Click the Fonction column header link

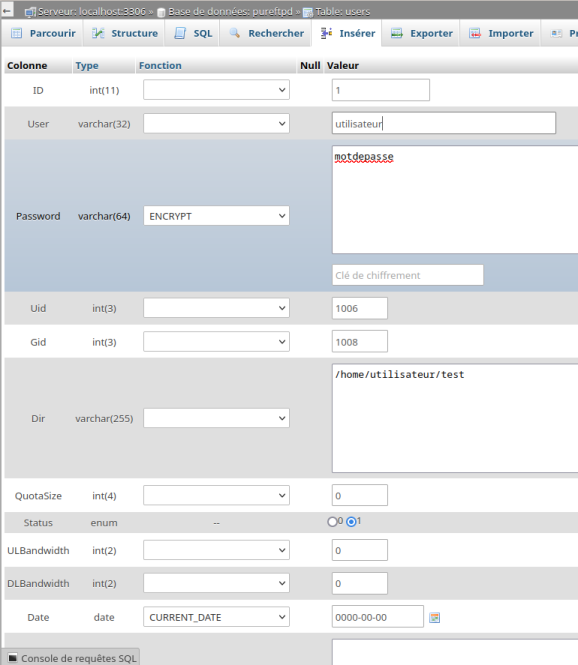(160, 65)
